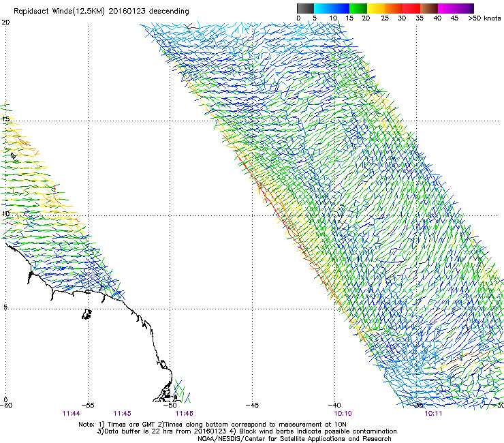Click the '45' legend scale label

pos(454,18)
